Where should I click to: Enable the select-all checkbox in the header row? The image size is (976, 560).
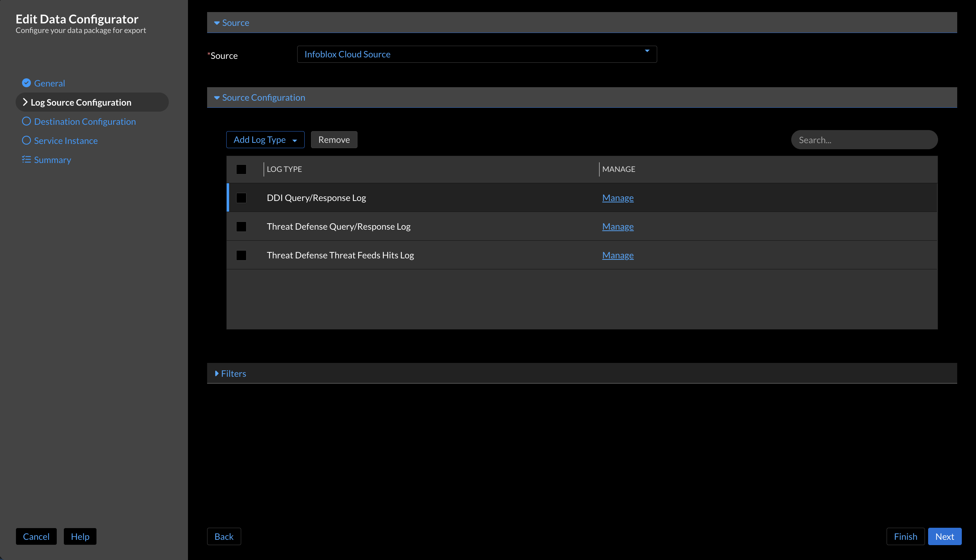[241, 169]
